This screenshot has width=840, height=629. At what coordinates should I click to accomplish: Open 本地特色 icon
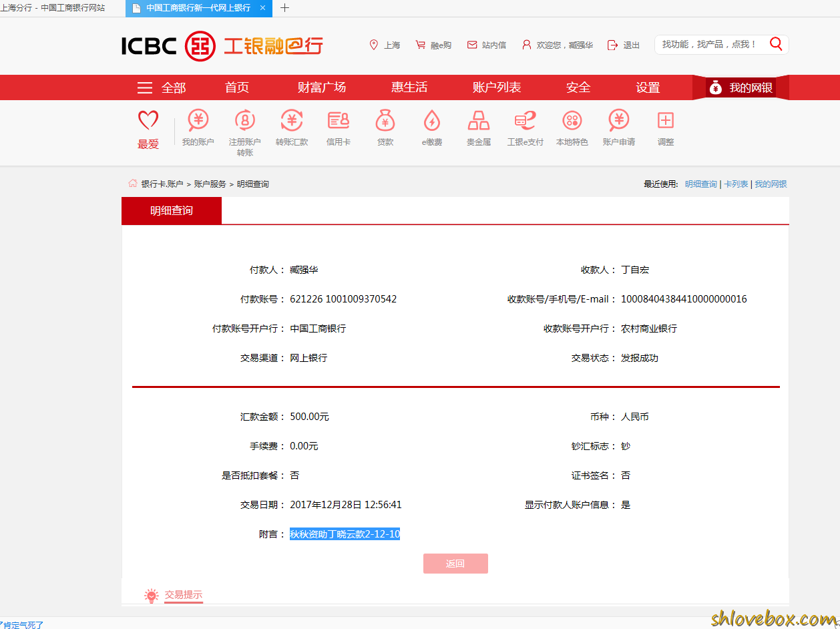pyautogui.click(x=572, y=120)
